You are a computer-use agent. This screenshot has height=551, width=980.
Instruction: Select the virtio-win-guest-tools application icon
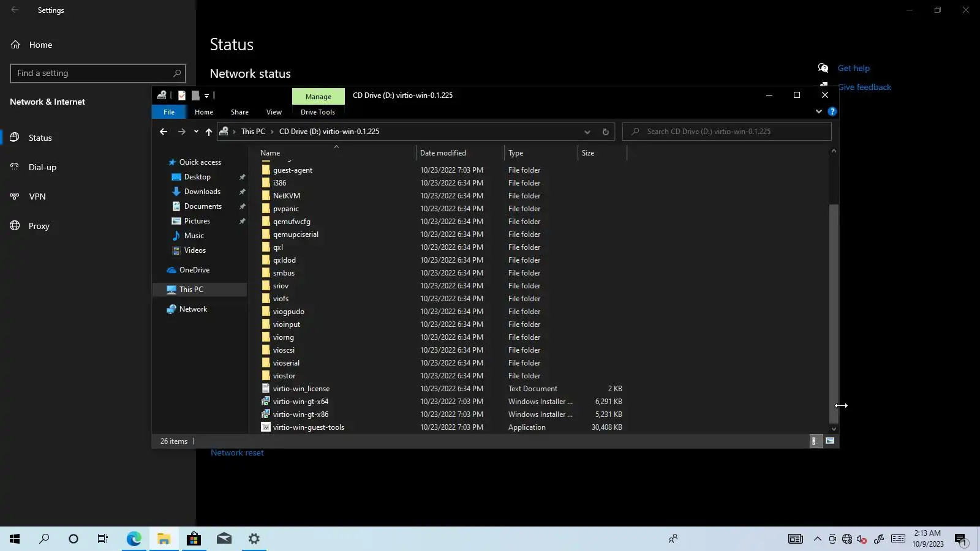point(266,427)
